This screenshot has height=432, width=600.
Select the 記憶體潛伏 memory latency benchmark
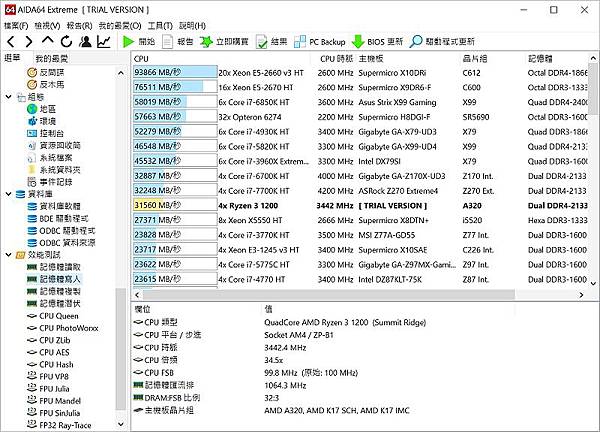tap(54, 303)
